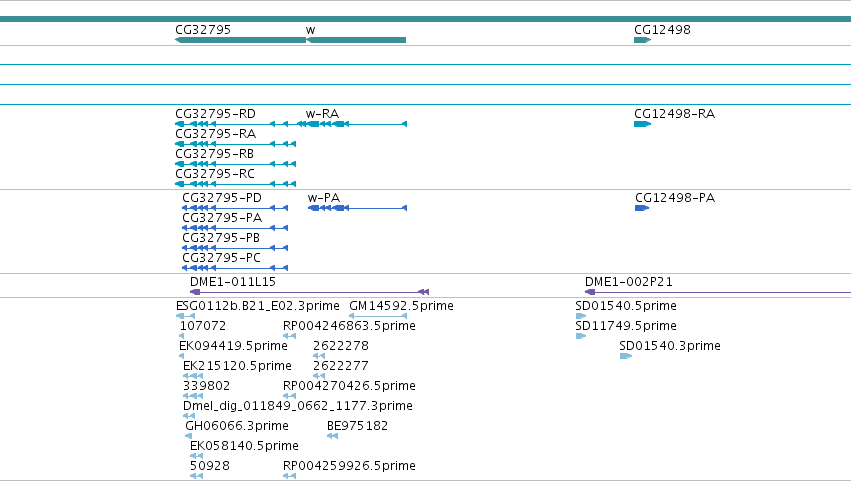Image resolution: width=851 pixels, height=481 pixels.
Task: Select EST GM14592.5prime label
Action: coord(401,306)
